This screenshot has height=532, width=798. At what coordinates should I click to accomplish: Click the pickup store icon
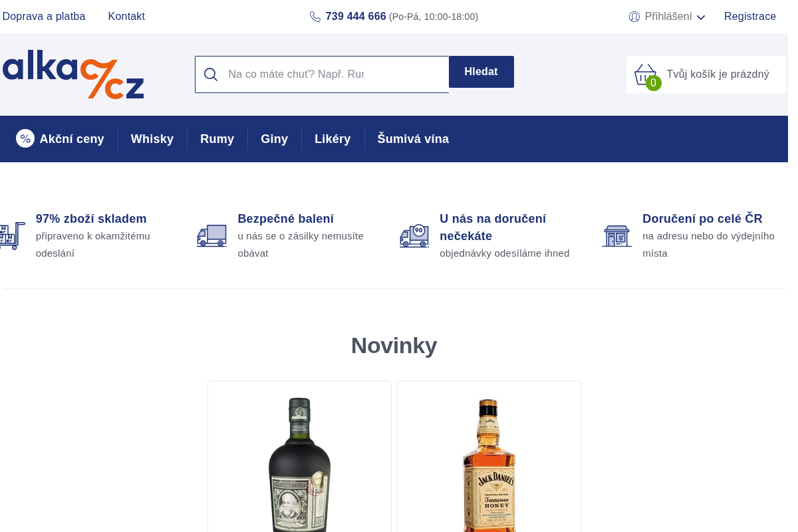616,236
